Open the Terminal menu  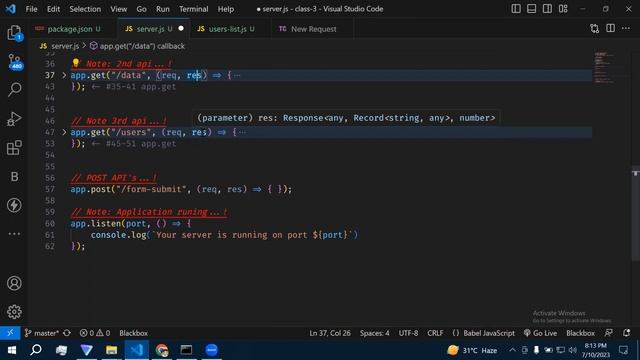click(193, 9)
